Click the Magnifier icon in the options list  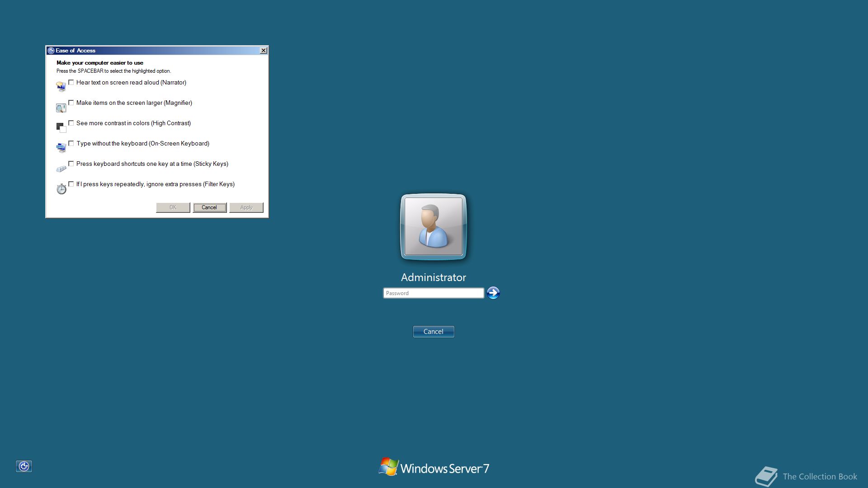click(61, 108)
